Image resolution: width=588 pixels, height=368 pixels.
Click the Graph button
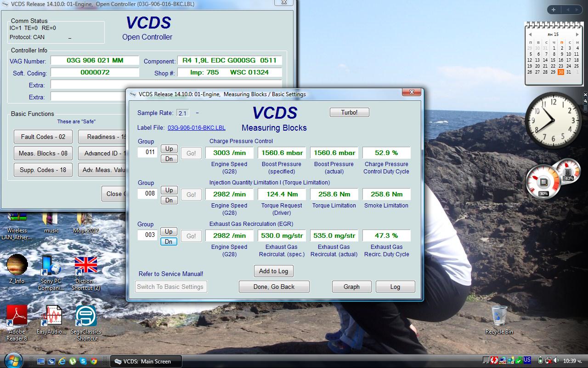coord(351,287)
